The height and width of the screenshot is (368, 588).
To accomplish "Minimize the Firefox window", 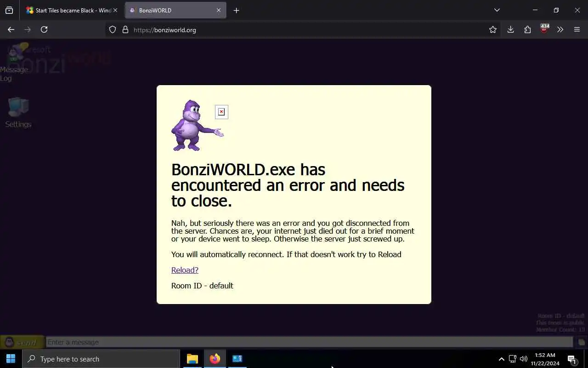I will [x=535, y=10].
